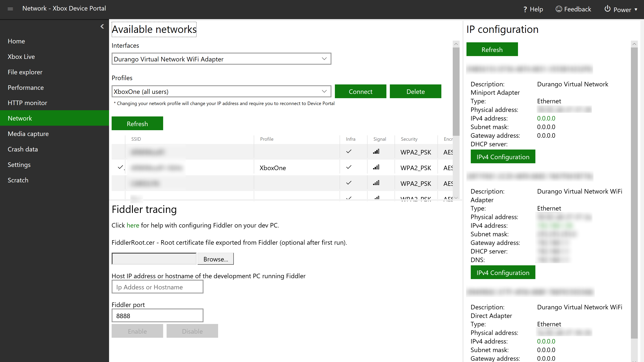Click the Xbox Live sidebar icon
644x362 pixels.
point(21,56)
